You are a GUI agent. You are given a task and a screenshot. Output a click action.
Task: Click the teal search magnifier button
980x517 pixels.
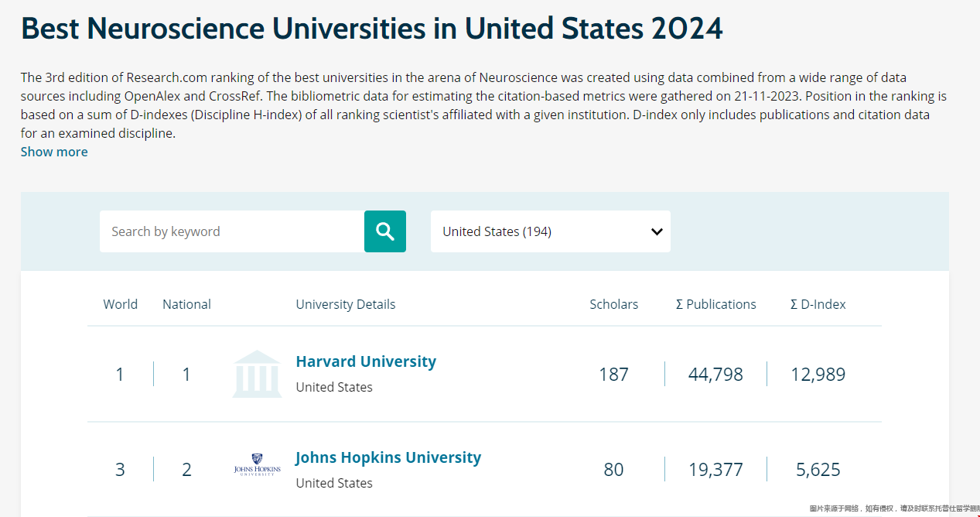click(x=385, y=231)
